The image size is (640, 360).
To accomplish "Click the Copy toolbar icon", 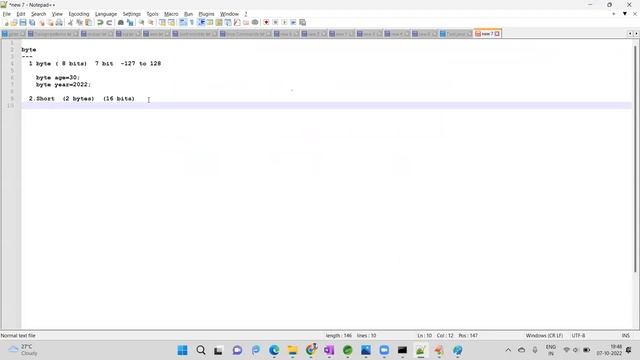I will [80, 22].
